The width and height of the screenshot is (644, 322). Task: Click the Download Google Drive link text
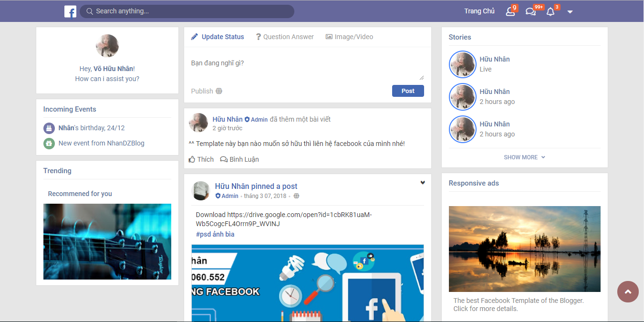284,219
